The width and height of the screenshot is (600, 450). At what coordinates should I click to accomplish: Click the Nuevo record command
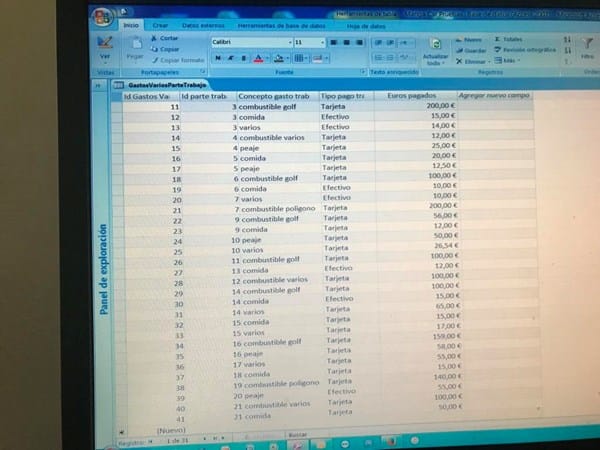(468, 39)
